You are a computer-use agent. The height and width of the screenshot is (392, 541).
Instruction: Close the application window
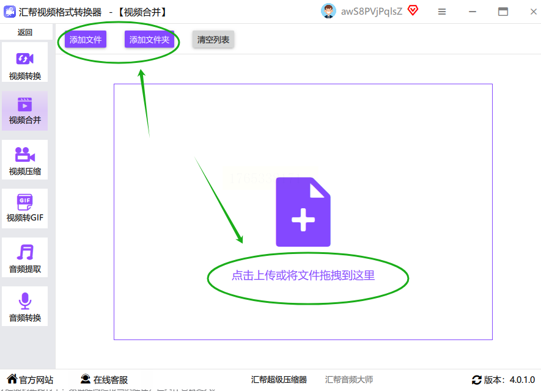point(534,12)
